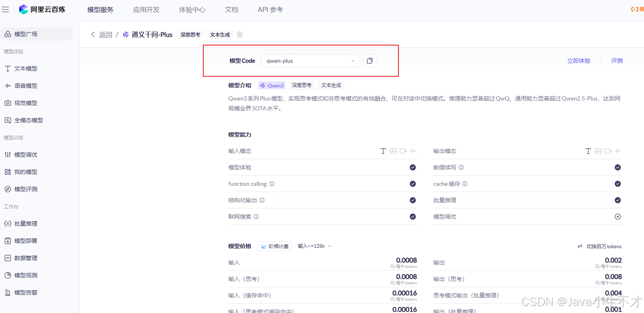The width and height of the screenshot is (644, 313).
Task: Click the cross mark for 模型调优 capability
Action: click(618, 217)
